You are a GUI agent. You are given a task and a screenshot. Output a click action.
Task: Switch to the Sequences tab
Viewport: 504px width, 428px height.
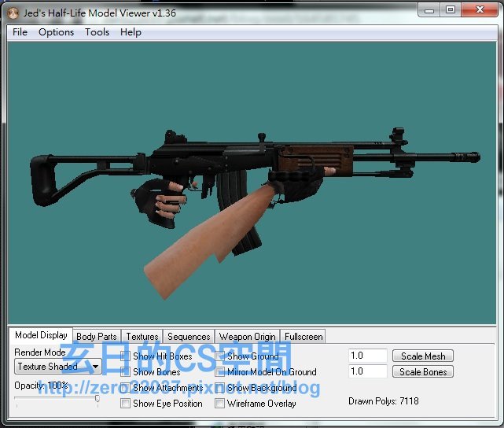point(189,337)
